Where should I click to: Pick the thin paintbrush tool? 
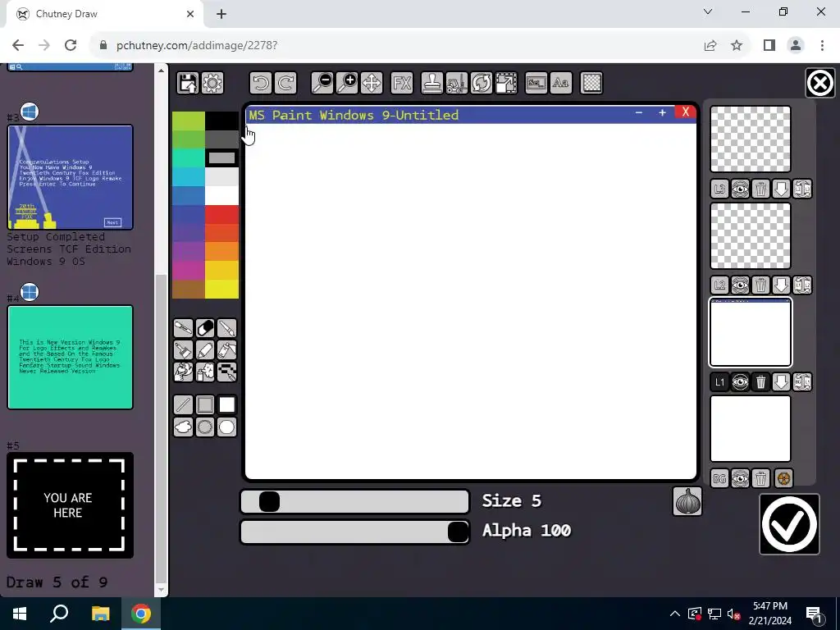(x=226, y=328)
